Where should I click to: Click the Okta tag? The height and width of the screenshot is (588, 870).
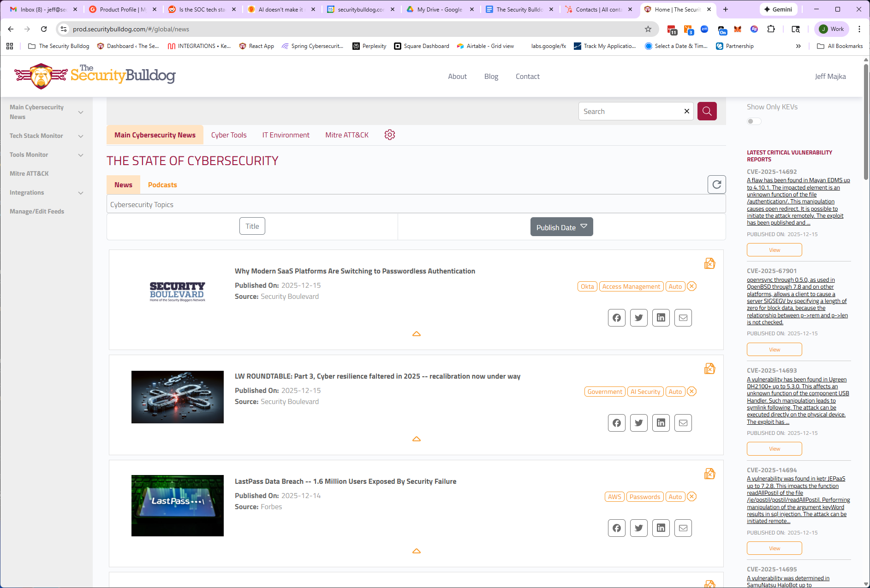tap(587, 286)
